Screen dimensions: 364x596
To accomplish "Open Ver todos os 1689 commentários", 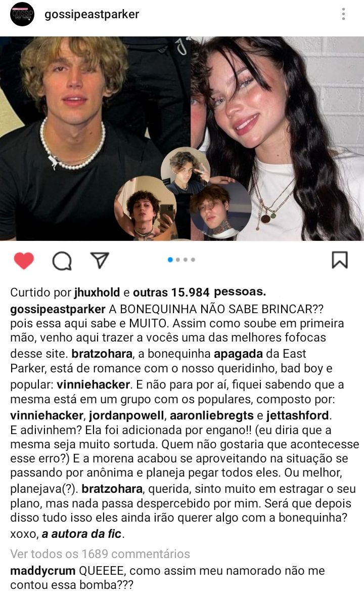I will [100, 554].
